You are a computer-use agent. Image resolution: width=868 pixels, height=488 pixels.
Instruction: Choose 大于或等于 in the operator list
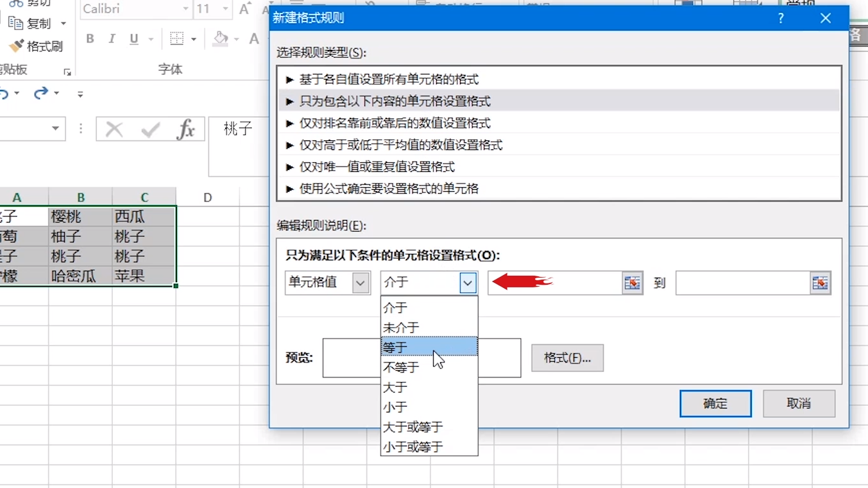(x=429, y=426)
